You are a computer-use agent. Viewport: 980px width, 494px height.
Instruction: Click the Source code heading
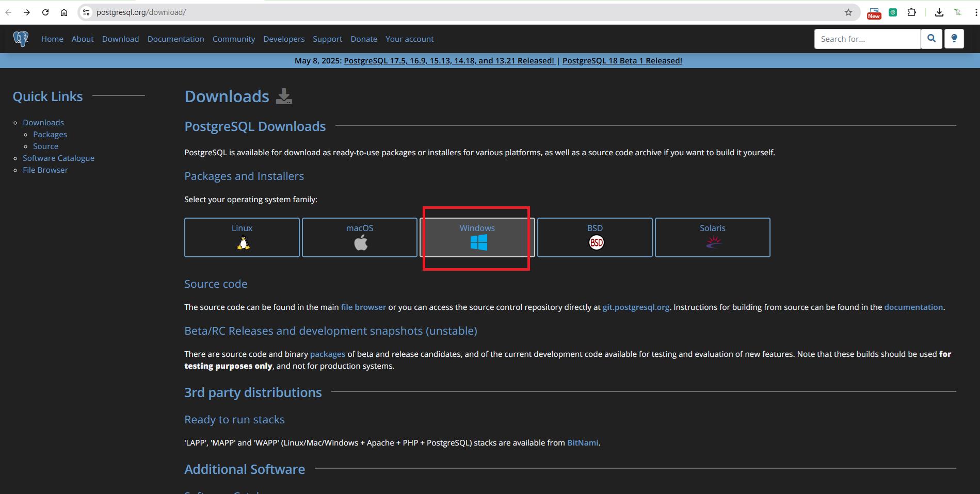pyautogui.click(x=216, y=284)
